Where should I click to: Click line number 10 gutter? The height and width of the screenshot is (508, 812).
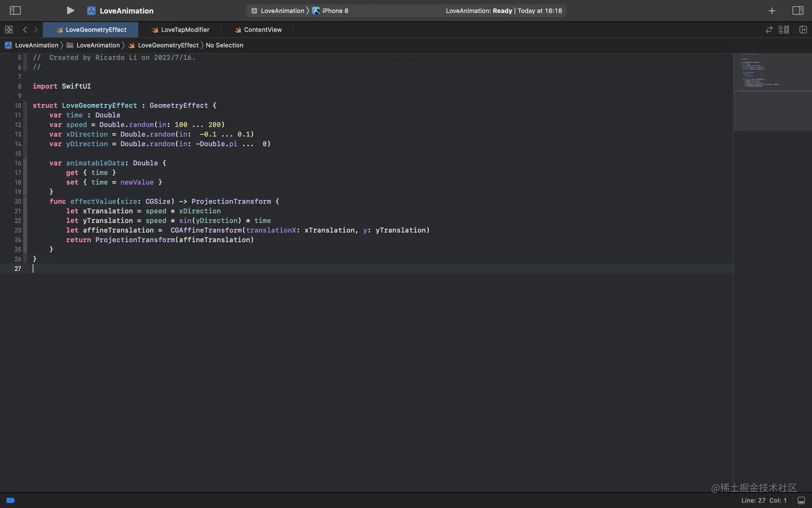(x=18, y=105)
